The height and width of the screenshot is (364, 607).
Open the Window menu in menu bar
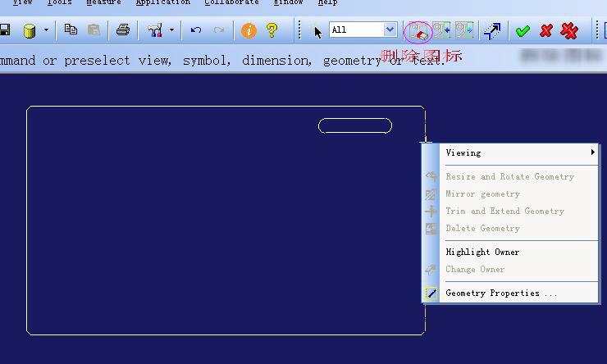(x=289, y=2)
